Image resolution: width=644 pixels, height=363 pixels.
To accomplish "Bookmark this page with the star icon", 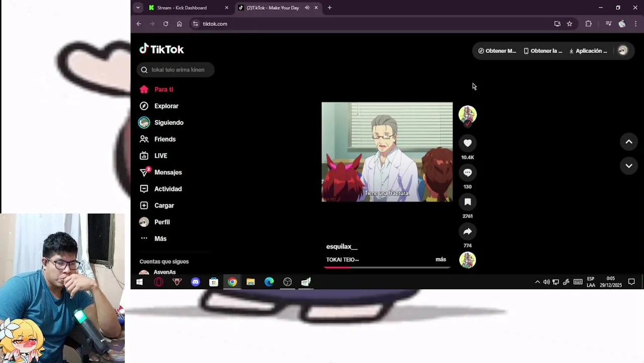I will (569, 24).
